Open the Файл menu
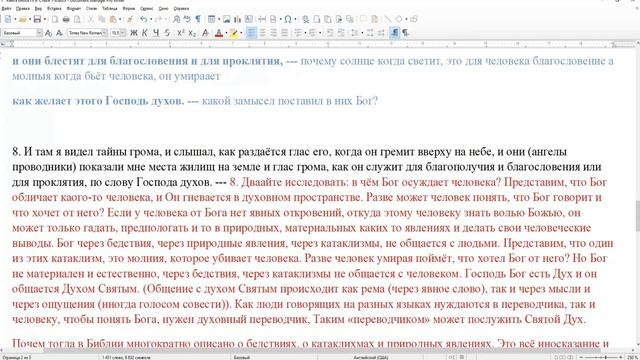 click(7, 8)
